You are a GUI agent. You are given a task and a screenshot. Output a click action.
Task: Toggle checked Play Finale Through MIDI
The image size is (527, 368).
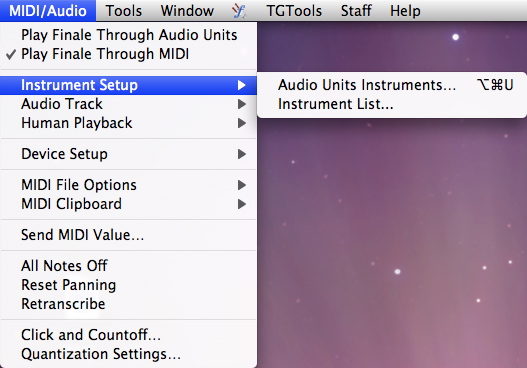tap(128, 54)
